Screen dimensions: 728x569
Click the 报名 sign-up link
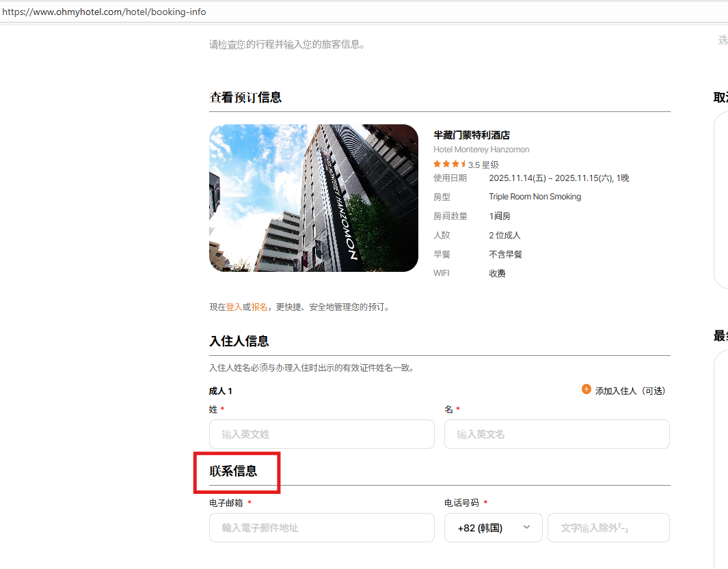[260, 307]
